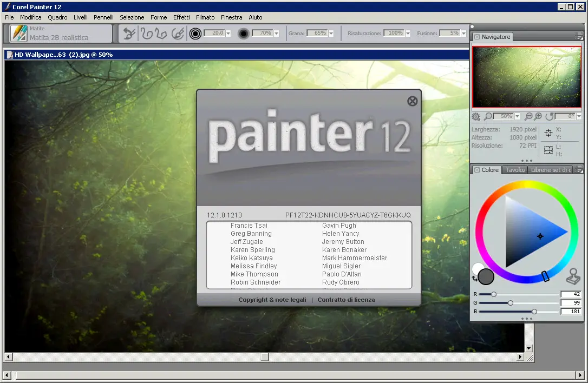Click the opacity black dot icon
This screenshot has width=588, height=383.
(x=243, y=34)
